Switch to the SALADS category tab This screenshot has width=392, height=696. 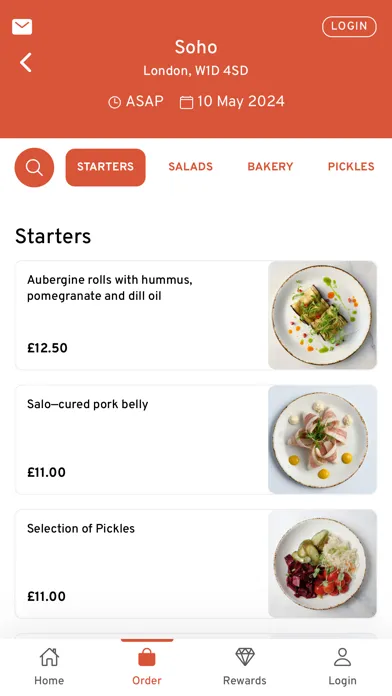click(190, 166)
